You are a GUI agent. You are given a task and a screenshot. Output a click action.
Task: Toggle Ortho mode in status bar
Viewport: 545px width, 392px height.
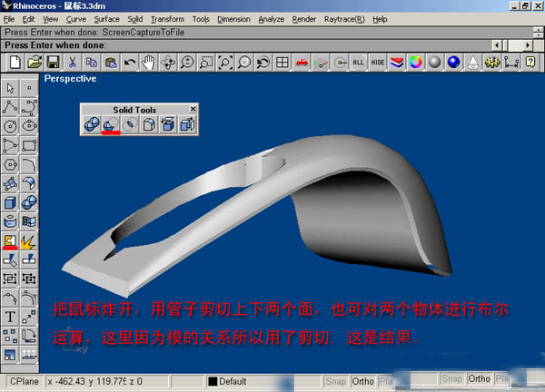tap(363, 380)
